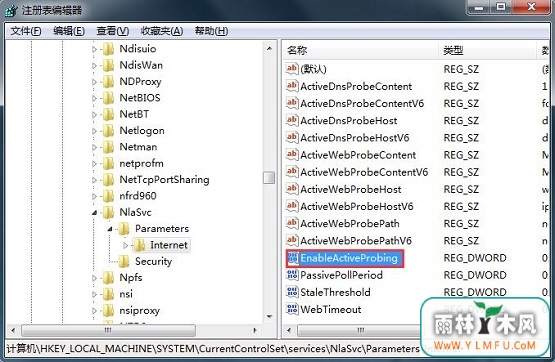Select the ActiveDnsProbeContentV6 value name
Viewport: 555px width, 362px height.
362,104
